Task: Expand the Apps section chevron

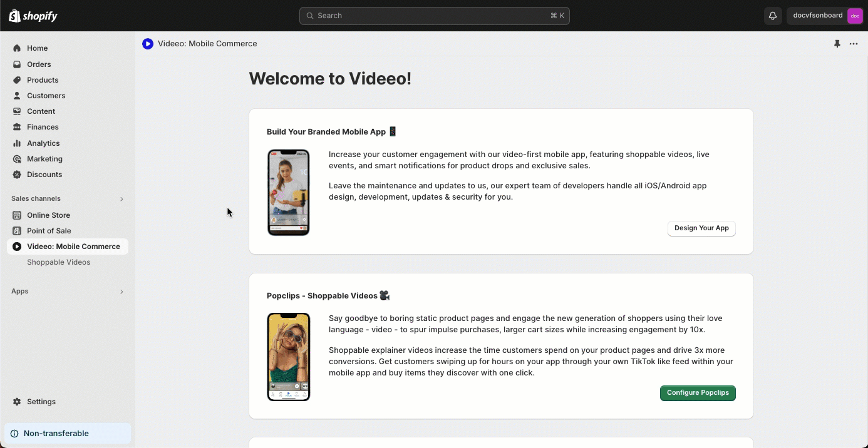Action: pyautogui.click(x=121, y=291)
